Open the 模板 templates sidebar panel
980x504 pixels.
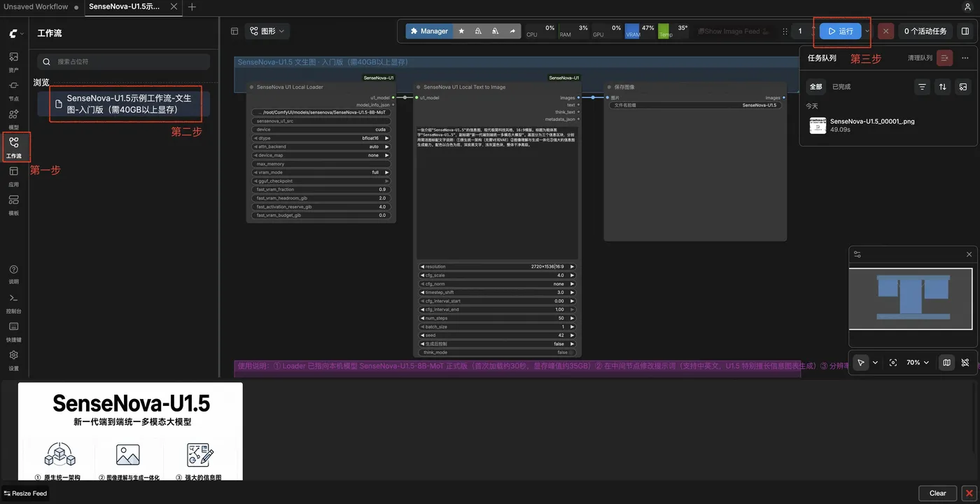click(13, 204)
